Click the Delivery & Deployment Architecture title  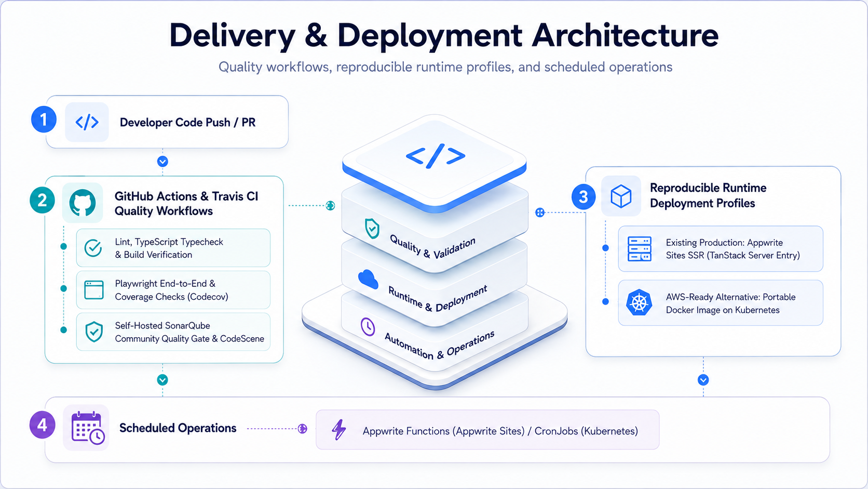[x=444, y=35]
